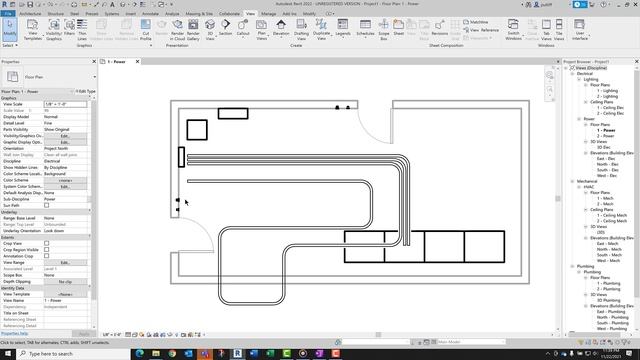Screen dimensions: 640x360
Task: Click the Apply button in Properties
Action: (84, 334)
